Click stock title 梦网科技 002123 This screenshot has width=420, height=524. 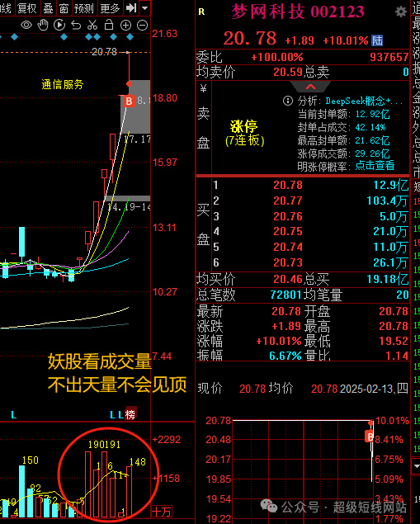click(x=297, y=12)
